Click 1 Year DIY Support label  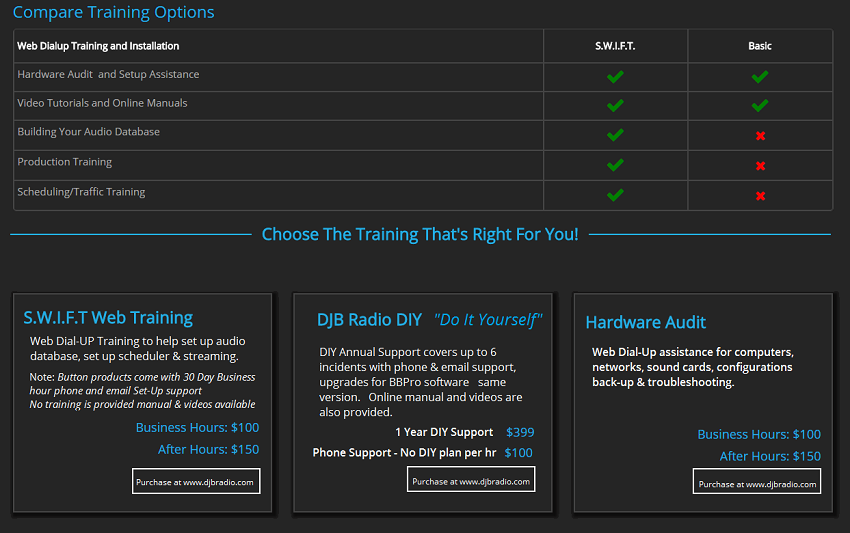click(444, 432)
